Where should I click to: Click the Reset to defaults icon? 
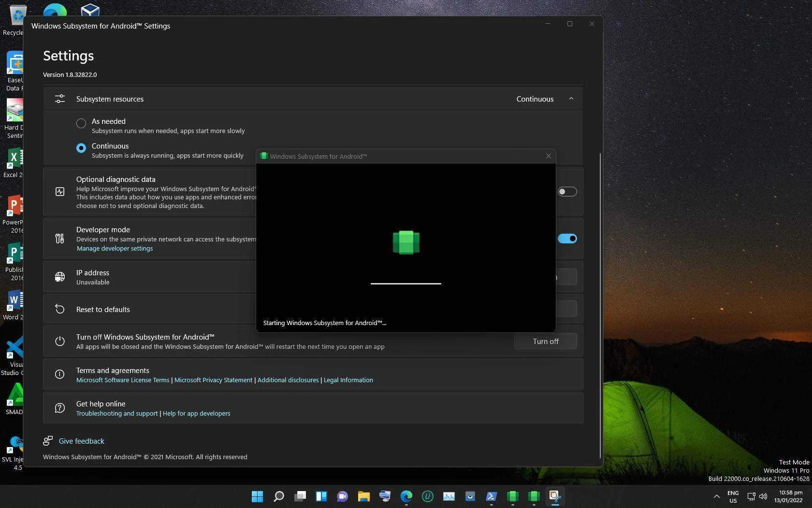(x=59, y=309)
